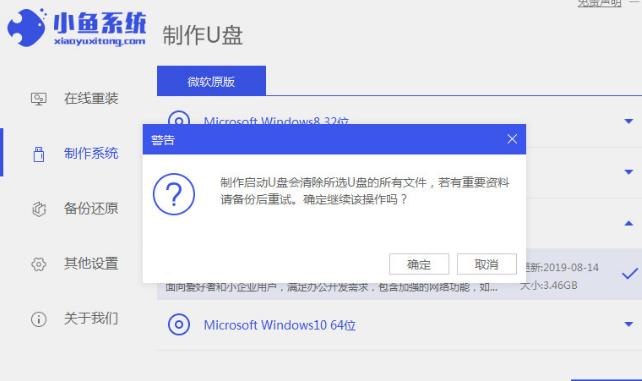
Task: Open 在线重装 monitor icon in sidebar
Action: coord(38,99)
